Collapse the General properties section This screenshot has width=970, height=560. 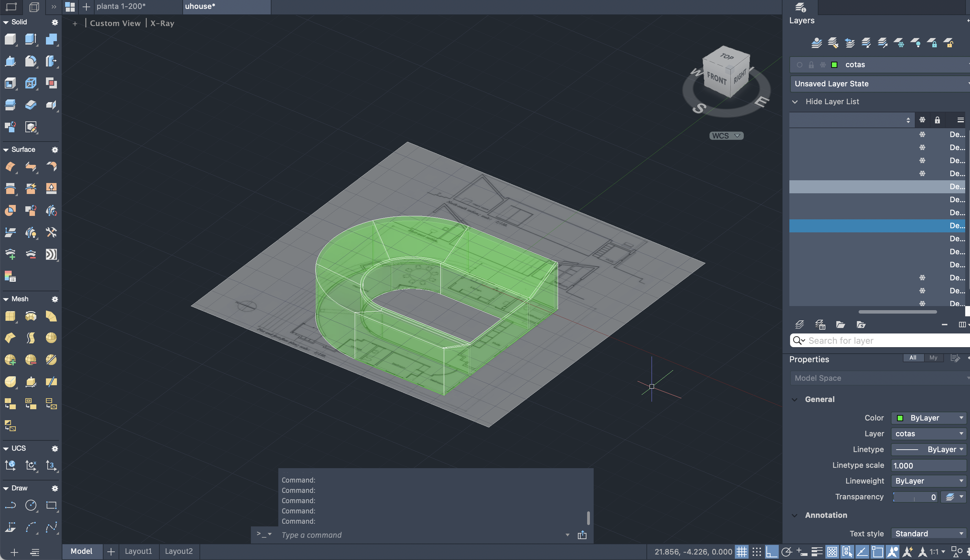795,399
